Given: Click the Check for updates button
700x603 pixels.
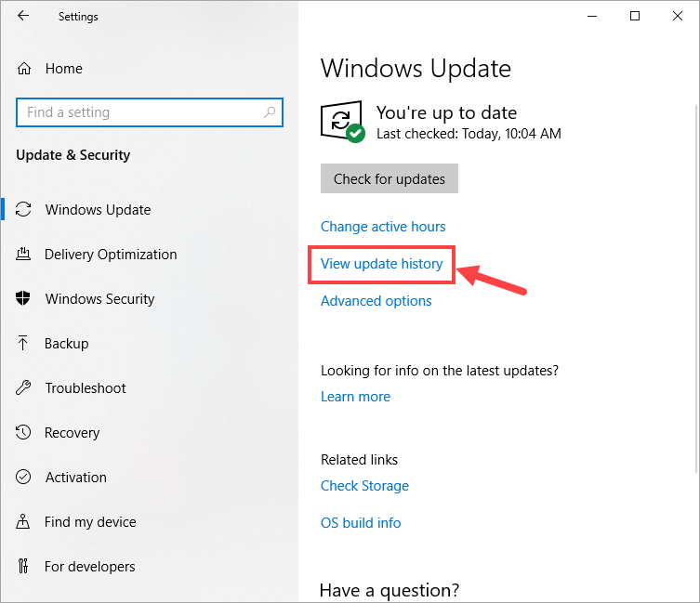Looking at the screenshot, I should click(390, 178).
